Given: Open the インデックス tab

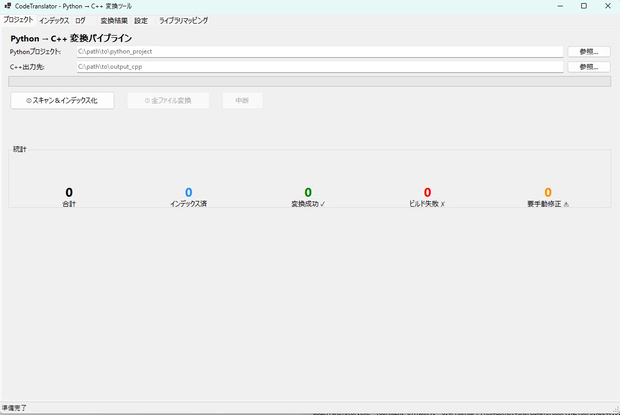Looking at the screenshot, I should (x=54, y=21).
